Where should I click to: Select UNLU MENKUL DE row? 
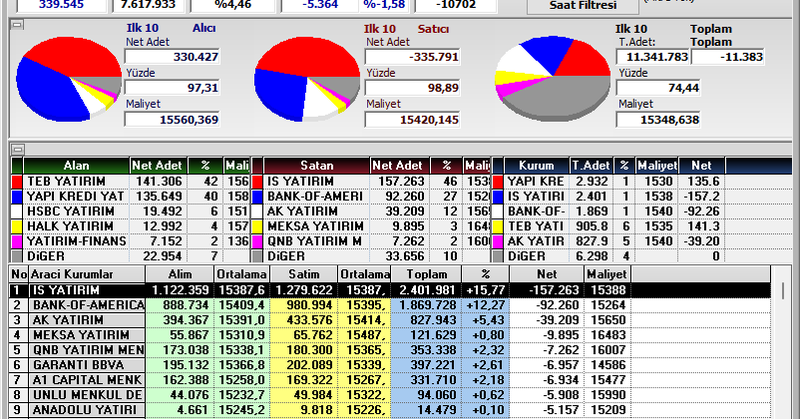390,395
